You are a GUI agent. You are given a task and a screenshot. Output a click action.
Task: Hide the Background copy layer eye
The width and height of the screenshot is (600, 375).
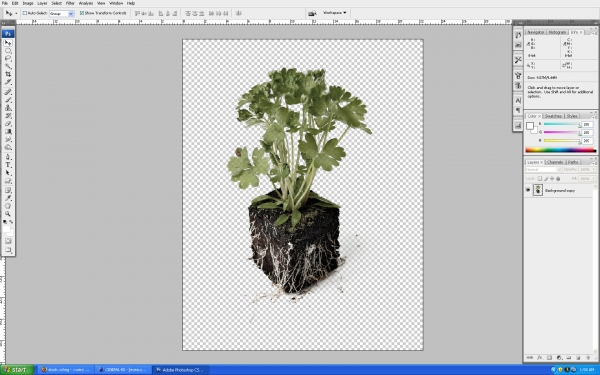click(x=528, y=190)
